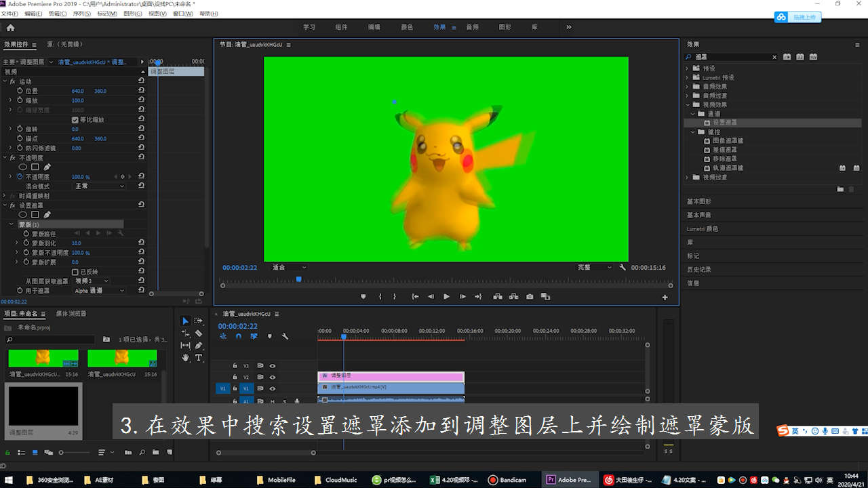Open 历史记录 panel
Viewport: 868px width, 488px height.
pyautogui.click(x=699, y=270)
